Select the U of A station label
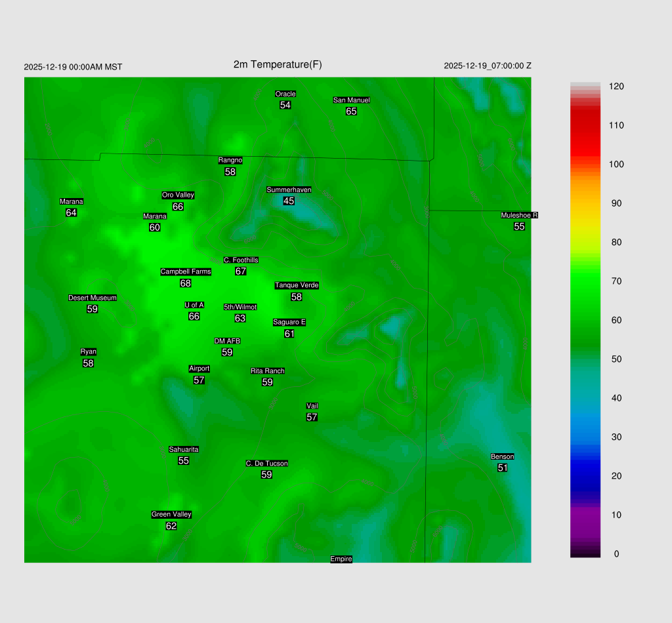The height and width of the screenshot is (623, 672). click(x=194, y=305)
